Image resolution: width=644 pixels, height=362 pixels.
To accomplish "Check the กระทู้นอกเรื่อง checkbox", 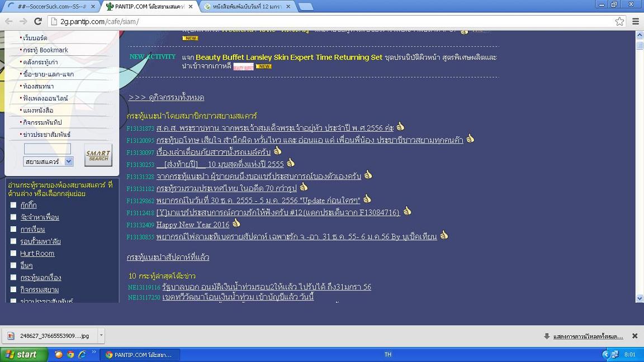I will coord(13,277).
